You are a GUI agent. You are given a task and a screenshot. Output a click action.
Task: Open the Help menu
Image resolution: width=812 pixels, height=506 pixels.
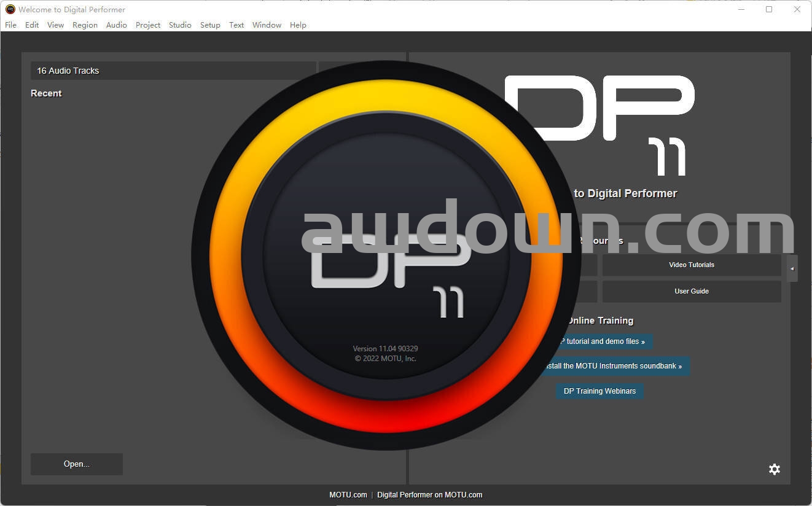298,25
